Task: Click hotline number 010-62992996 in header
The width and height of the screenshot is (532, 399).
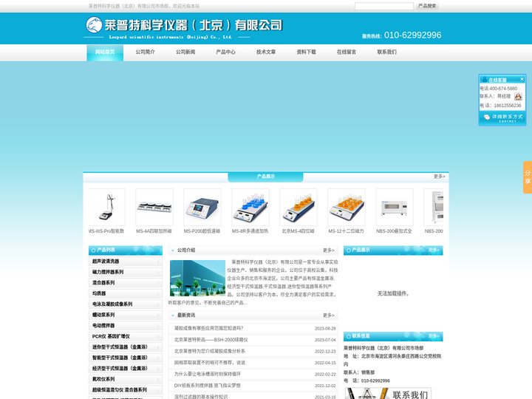Action: coord(412,35)
